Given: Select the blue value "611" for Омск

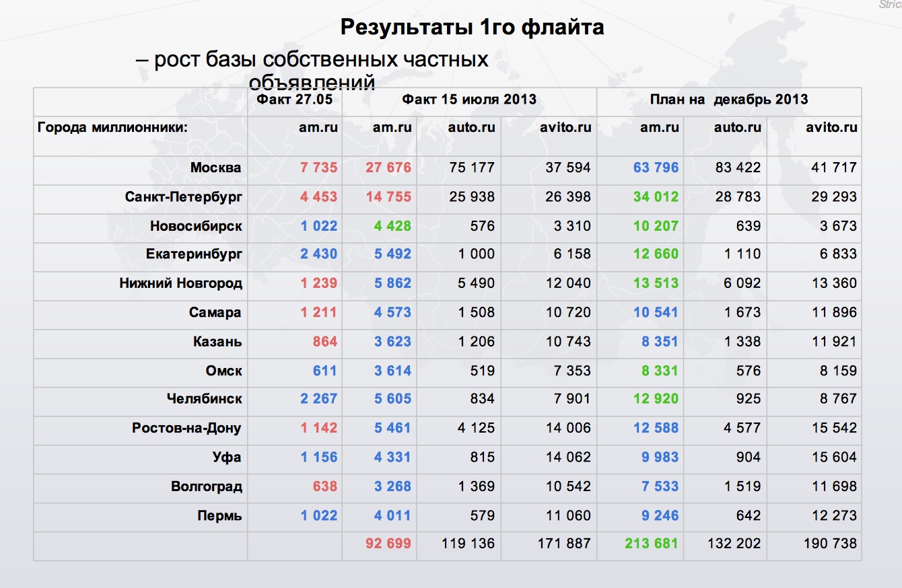Looking at the screenshot, I should click(325, 371).
